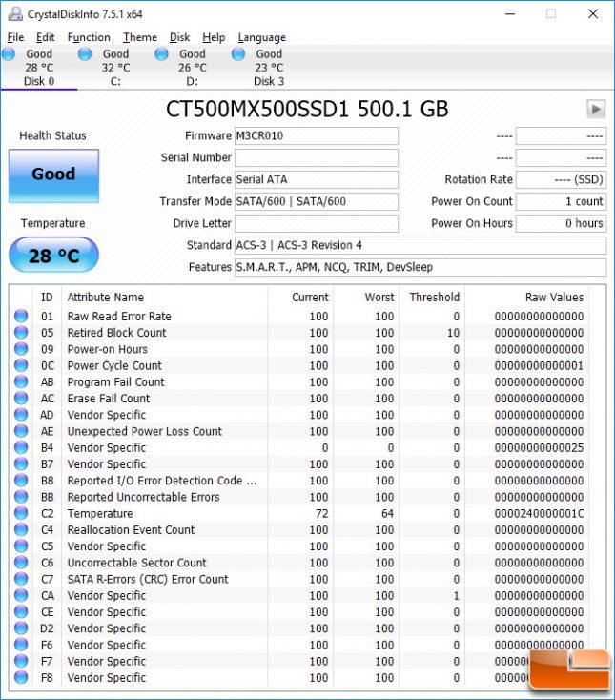This screenshot has height=700, width=615.
Task: Click the Firmware field M3CR010
Action: click(317, 135)
